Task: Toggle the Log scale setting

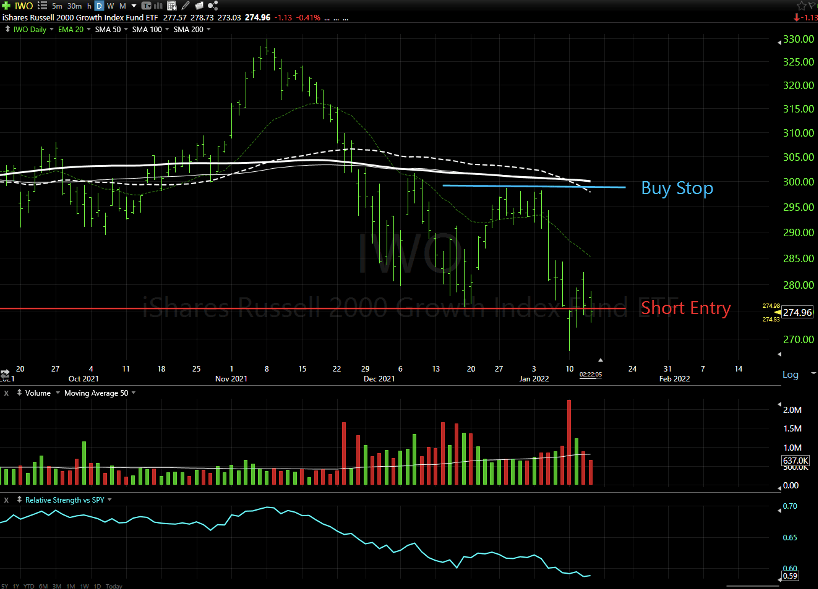Action: 789,374
